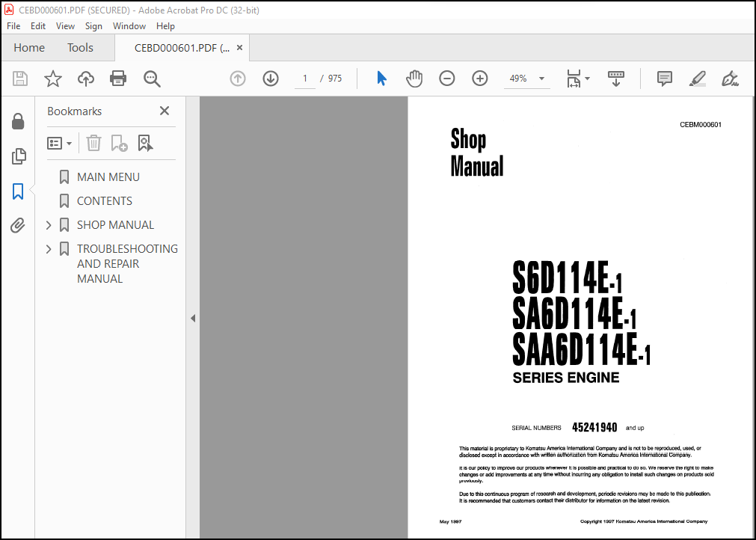Image resolution: width=756 pixels, height=540 pixels.
Task: Enable scrolling mode keyboard icon
Action: [x=615, y=78]
